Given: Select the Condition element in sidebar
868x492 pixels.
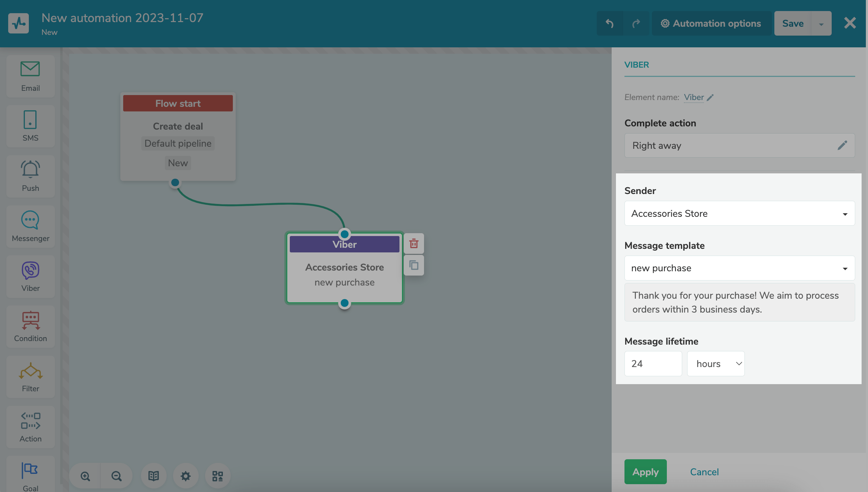Looking at the screenshot, I should [31, 326].
